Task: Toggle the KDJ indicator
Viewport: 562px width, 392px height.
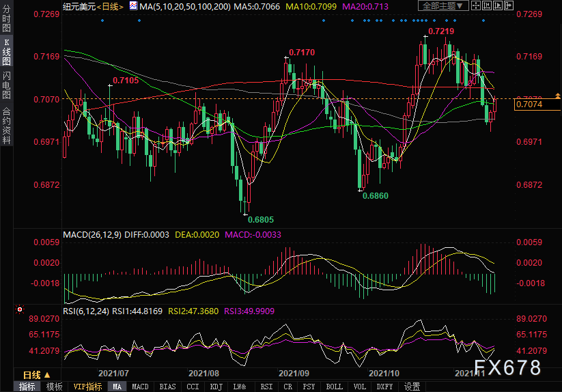Action: point(216,387)
